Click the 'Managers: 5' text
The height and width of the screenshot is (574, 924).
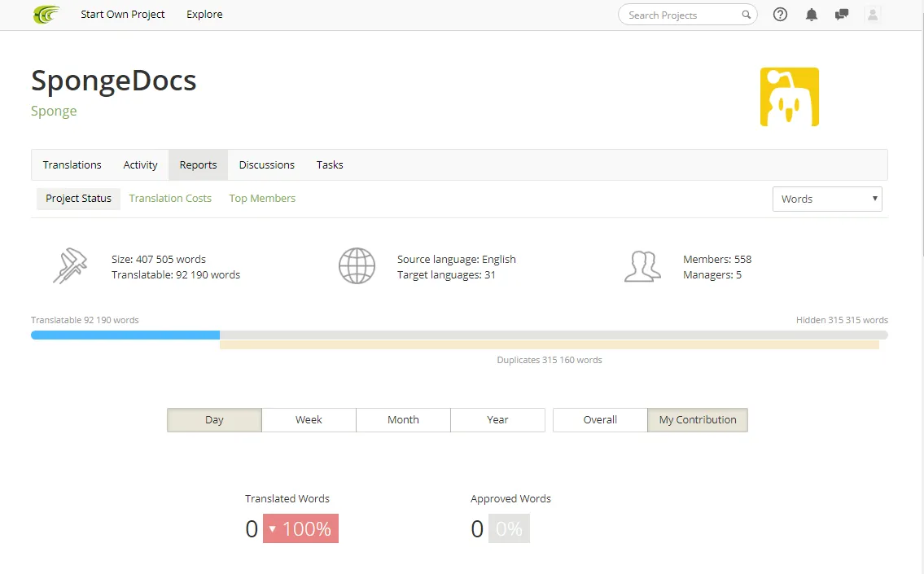(712, 274)
